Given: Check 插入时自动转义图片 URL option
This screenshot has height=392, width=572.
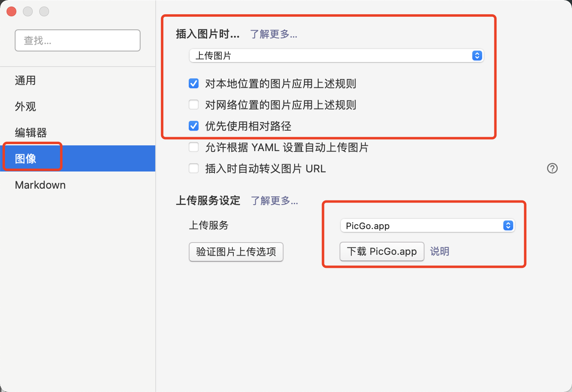Looking at the screenshot, I should (194, 169).
